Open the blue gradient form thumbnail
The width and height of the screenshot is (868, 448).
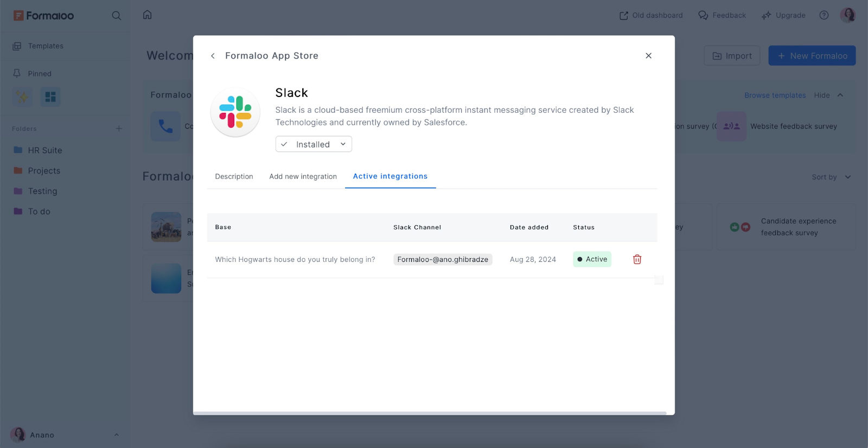point(166,278)
